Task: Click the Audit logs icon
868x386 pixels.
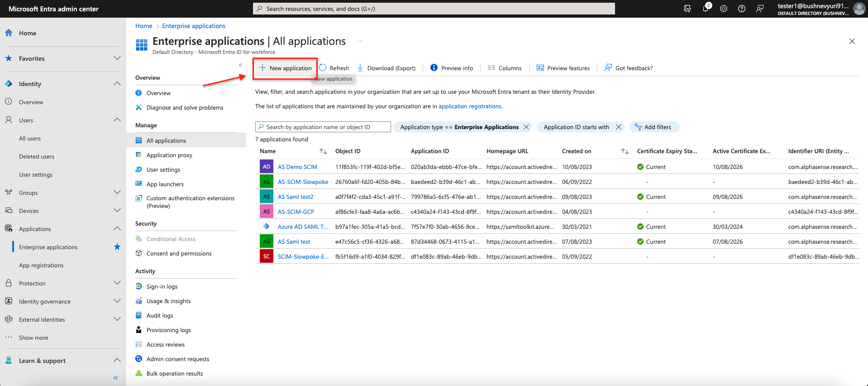Action: [139, 315]
